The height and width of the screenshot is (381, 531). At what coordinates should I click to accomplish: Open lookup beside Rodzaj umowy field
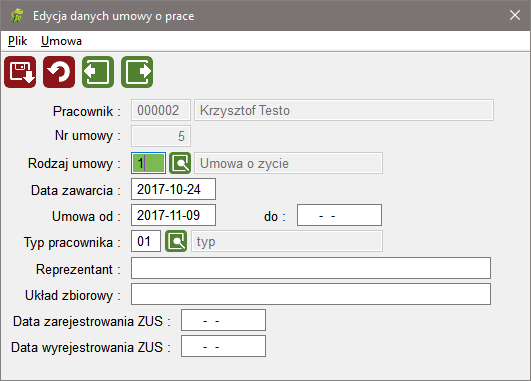pyautogui.click(x=180, y=163)
